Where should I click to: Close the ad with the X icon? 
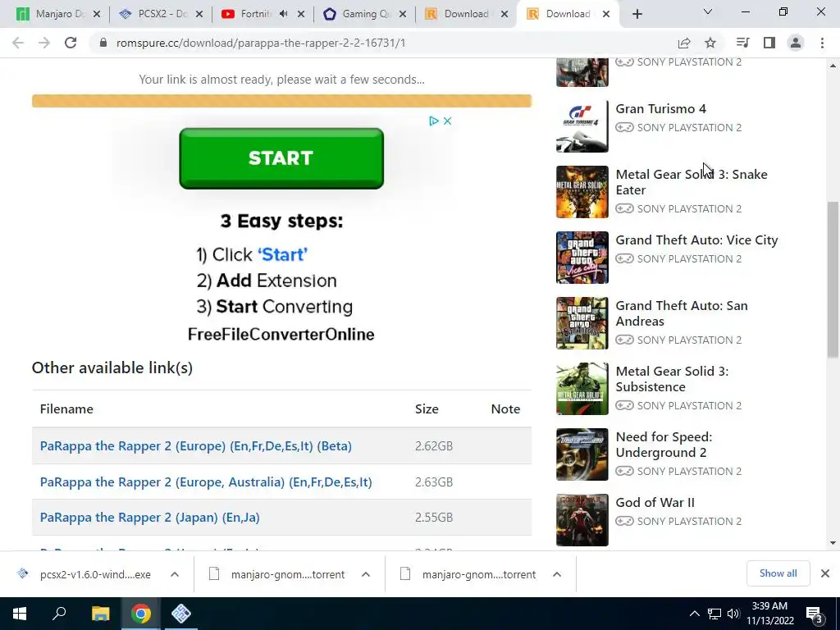tap(447, 121)
